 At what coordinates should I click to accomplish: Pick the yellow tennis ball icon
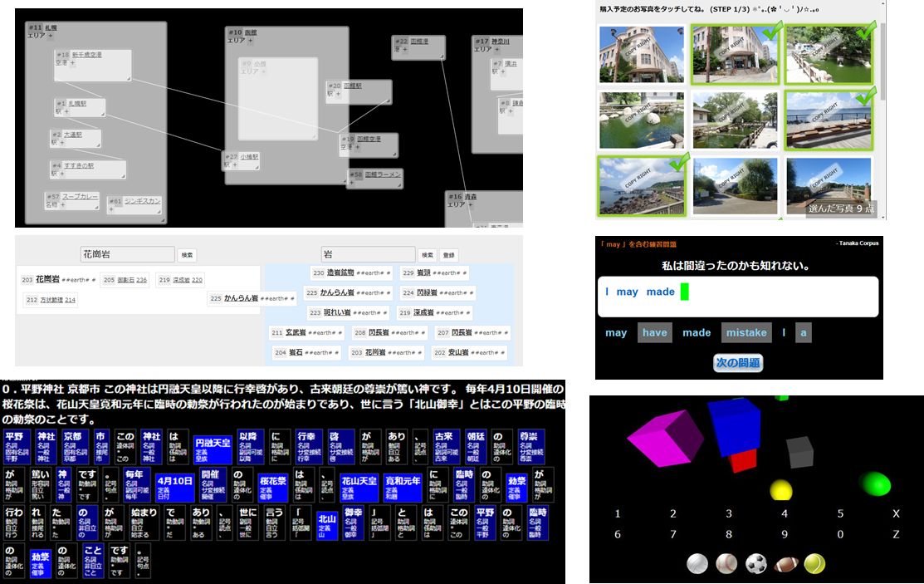tap(814, 564)
